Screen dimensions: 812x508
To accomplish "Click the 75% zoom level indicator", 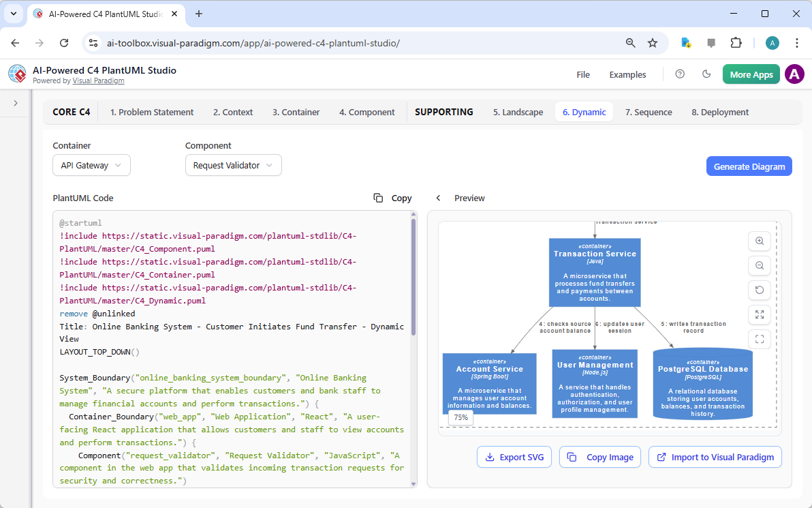I will [460, 418].
